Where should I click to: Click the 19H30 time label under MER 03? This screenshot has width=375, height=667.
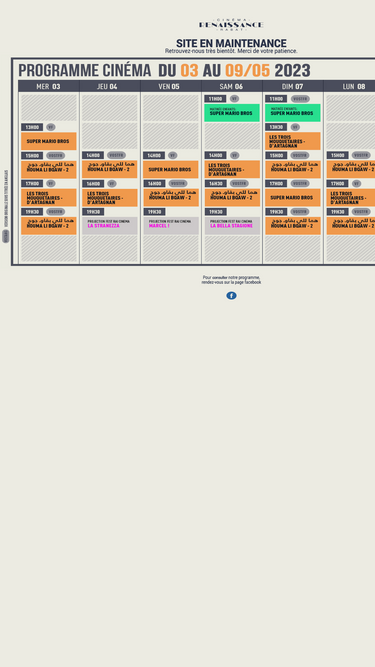pos(32,211)
